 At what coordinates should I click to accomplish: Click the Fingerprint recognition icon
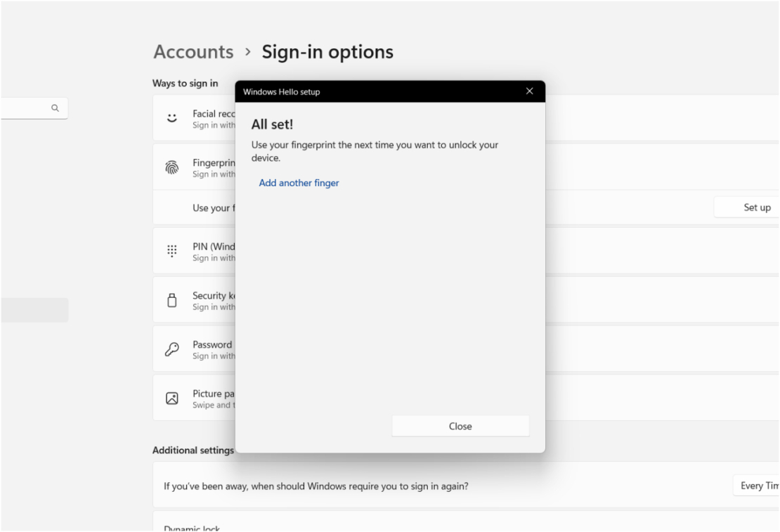(x=171, y=167)
